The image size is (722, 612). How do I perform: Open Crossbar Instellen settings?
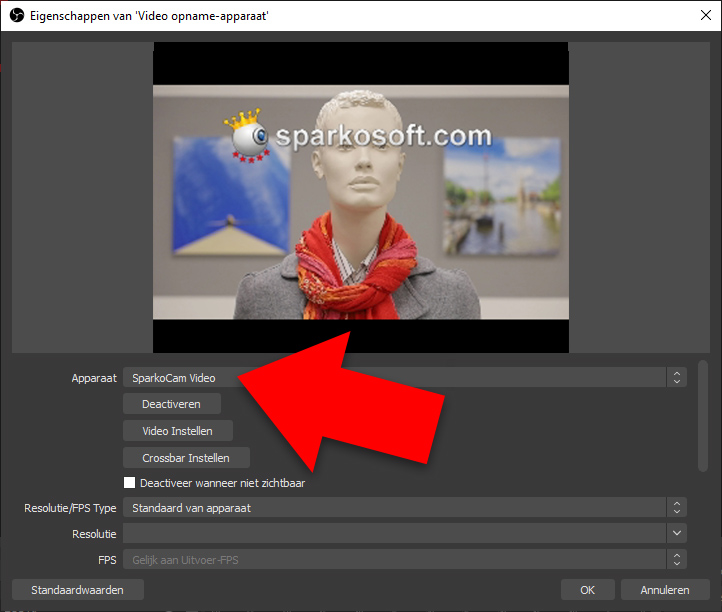pos(186,458)
